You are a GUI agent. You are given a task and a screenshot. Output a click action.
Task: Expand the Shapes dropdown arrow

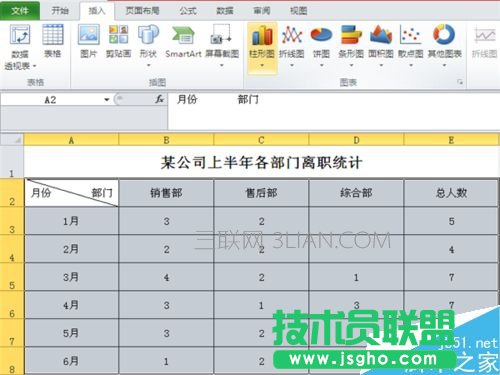click(x=148, y=65)
